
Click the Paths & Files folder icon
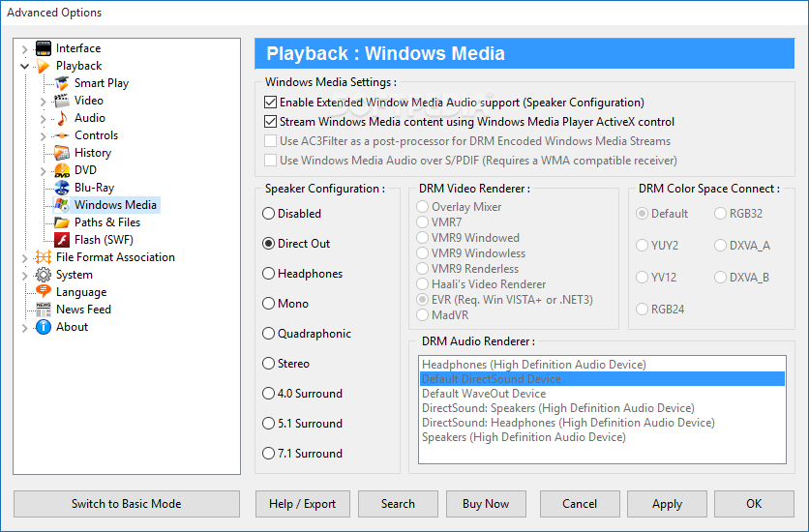(62, 222)
